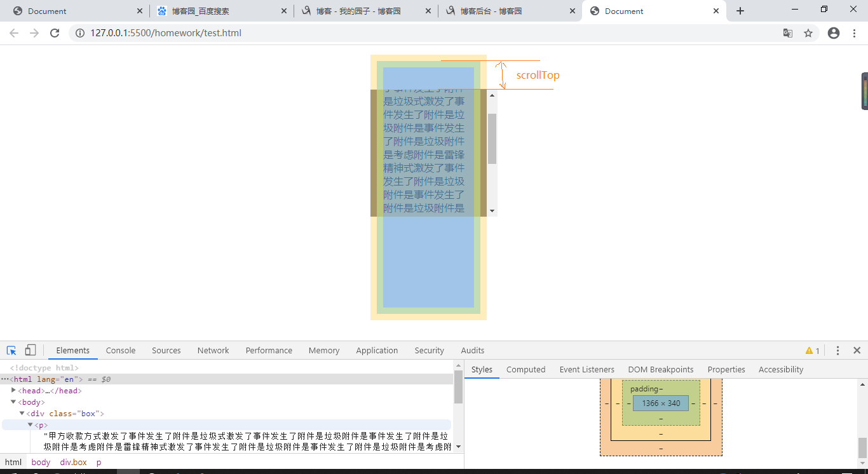Expand the head element node

pos(13,390)
